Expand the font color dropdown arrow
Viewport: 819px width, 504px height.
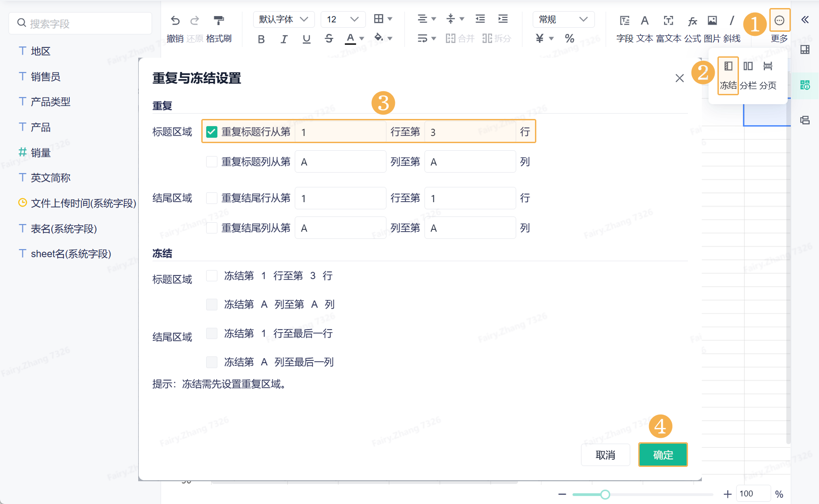(x=362, y=39)
